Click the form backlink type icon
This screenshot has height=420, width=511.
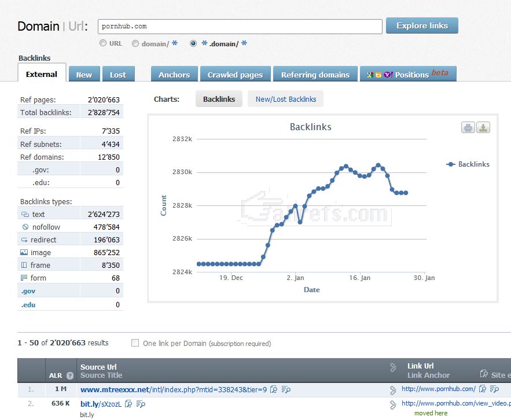click(x=24, y=278)
